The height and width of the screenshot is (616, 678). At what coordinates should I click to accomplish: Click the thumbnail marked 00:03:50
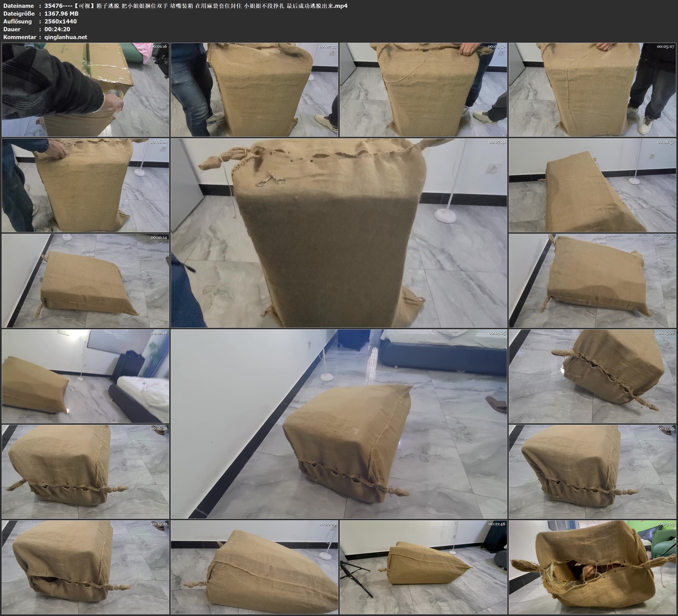tap(423, 90)
